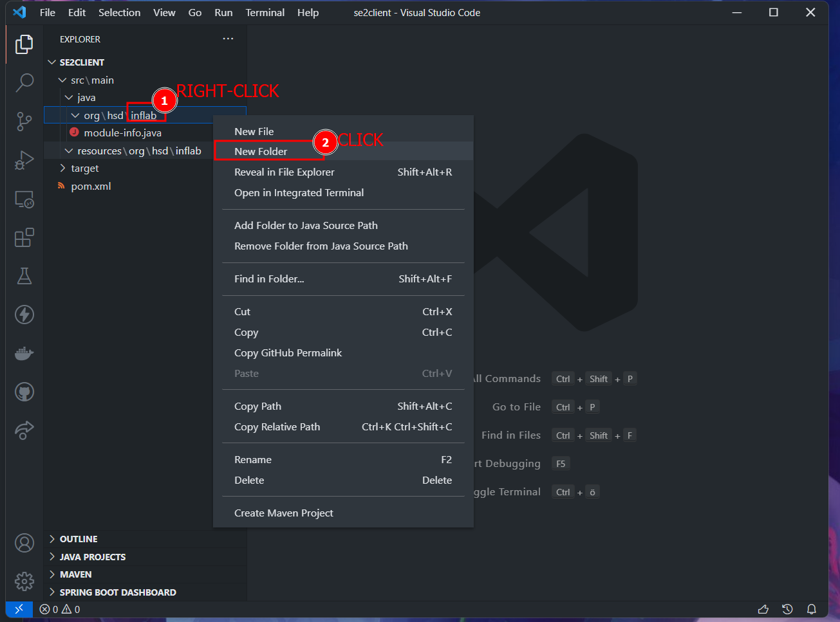This screenshot has width=840, height=622.
Task: Choose New Folder from context menu
Action: click(x=343, y=151)
